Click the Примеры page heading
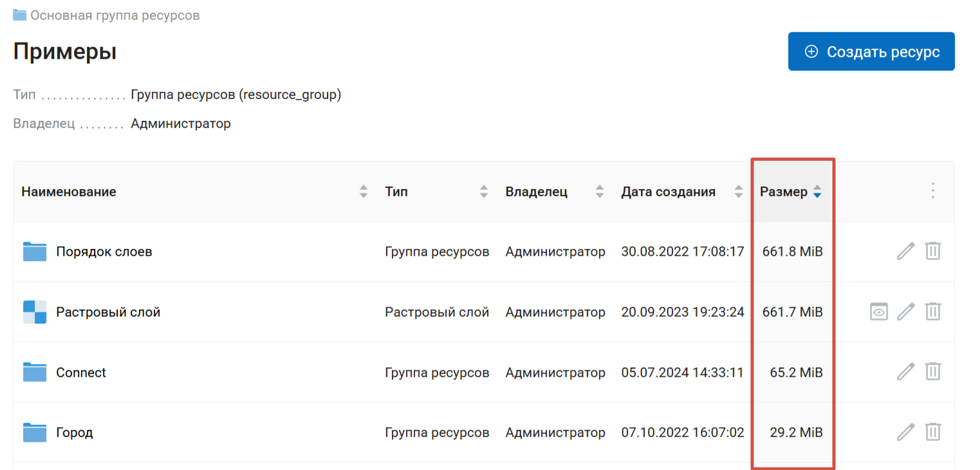 [65, 52]
